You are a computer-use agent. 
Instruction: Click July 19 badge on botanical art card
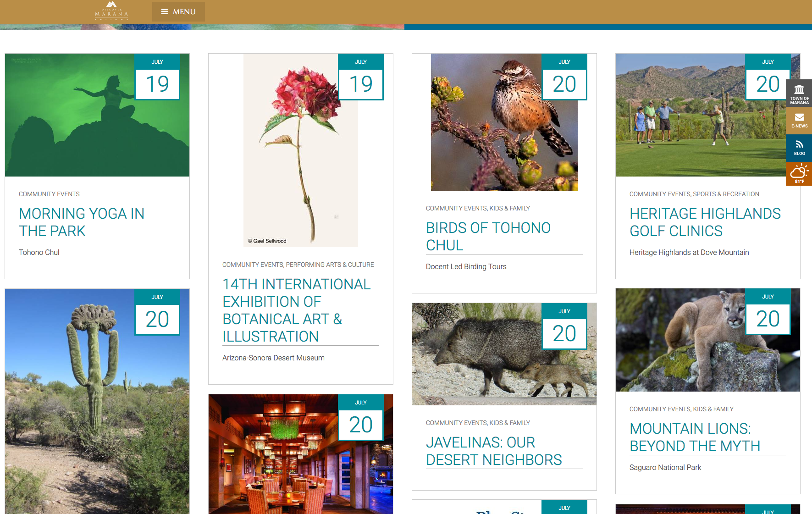pos(361,77)
